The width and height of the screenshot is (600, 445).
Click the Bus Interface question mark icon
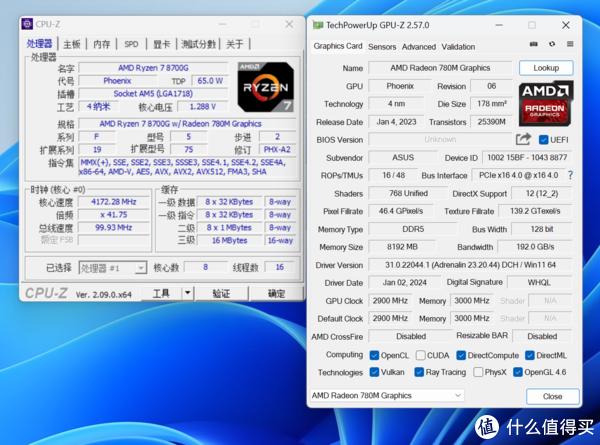pos(570,175)
